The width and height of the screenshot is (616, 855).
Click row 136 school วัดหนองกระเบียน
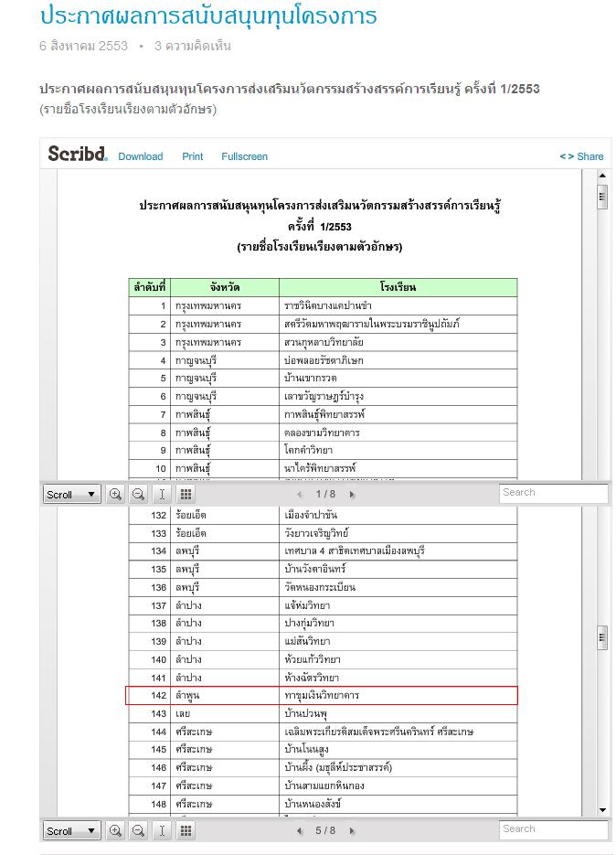coord(320,587)
